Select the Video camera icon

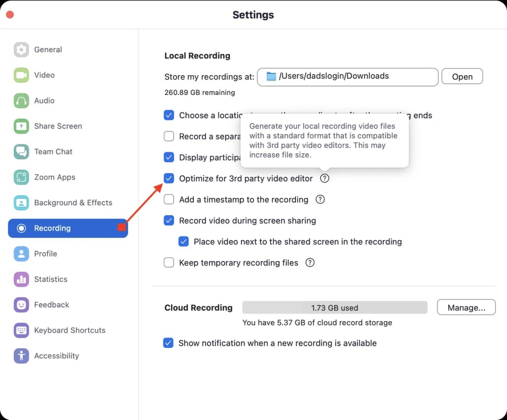[x=21, y=75]
